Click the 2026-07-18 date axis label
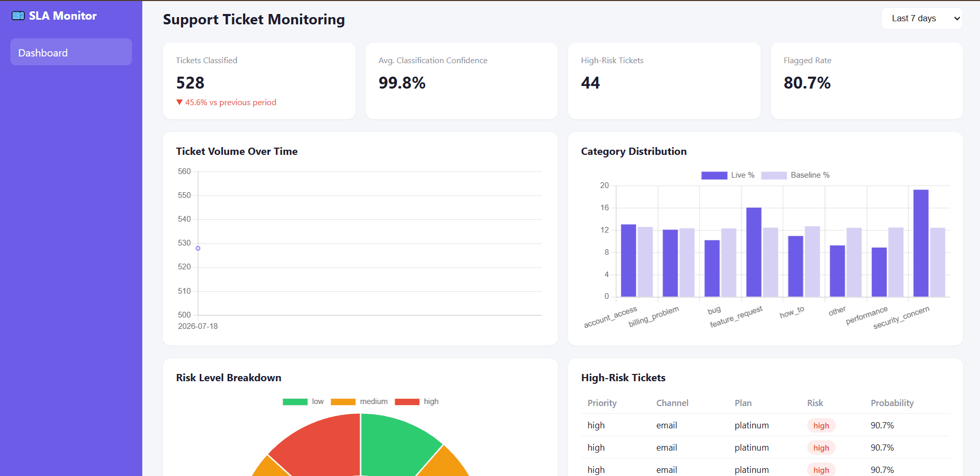Viewport: 980px width, 476px height. click(198, 326)
